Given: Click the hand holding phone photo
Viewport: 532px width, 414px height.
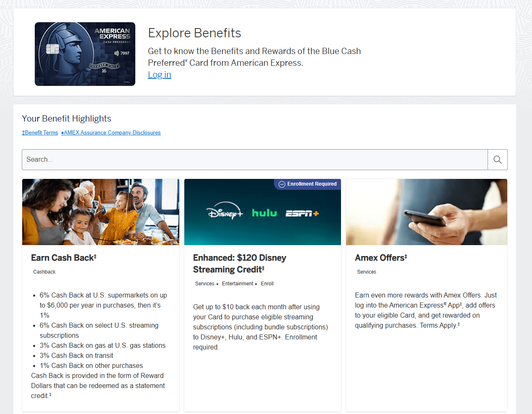Looking at the screenshot, I should click(x=426, y=212).
